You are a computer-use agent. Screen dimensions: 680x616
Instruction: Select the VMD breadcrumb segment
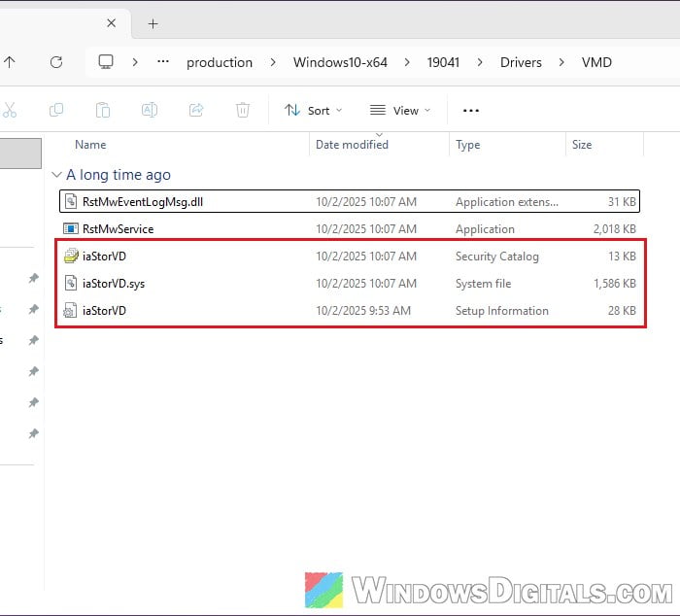tap(596, 62)
